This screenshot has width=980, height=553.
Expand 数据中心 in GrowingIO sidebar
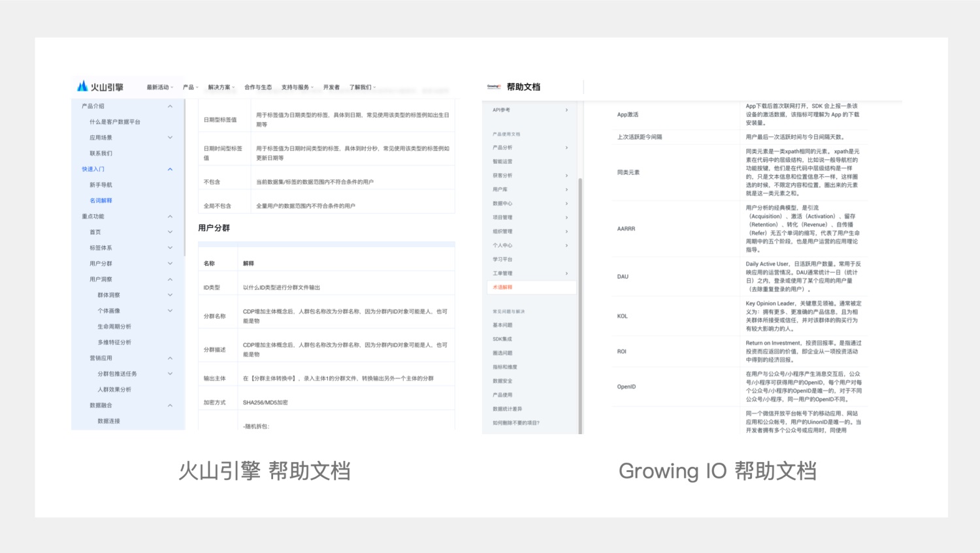pos(566,204)
